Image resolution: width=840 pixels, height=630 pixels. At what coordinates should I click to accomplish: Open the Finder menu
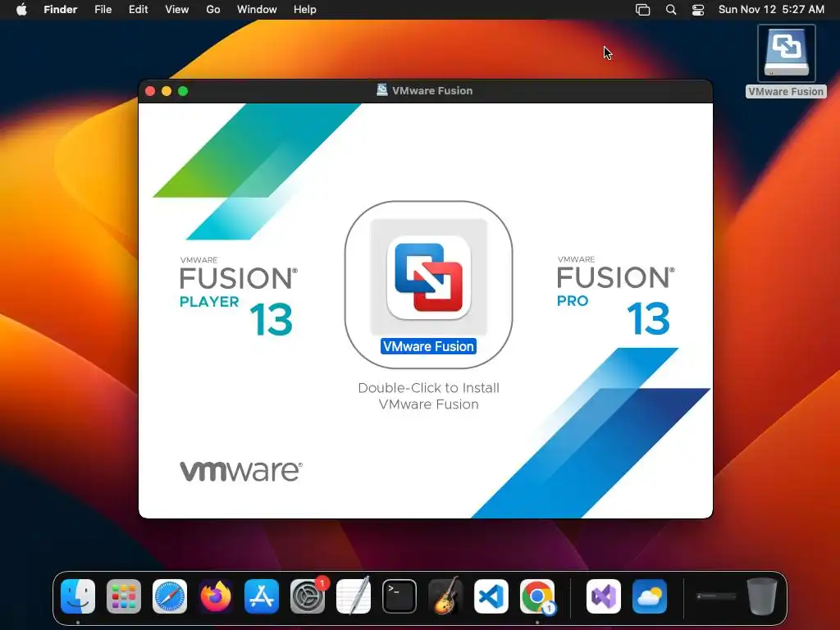pos(60,10)
